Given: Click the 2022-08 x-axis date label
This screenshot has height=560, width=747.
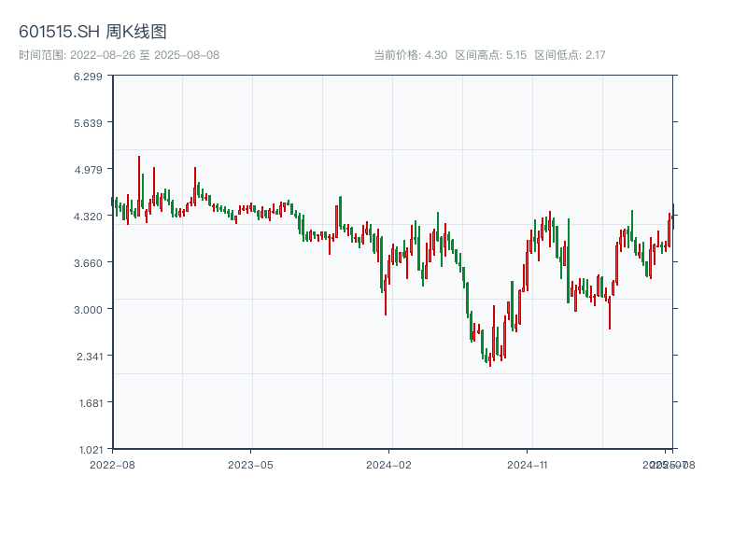Looking at the screenshot, I should (112, 464).
